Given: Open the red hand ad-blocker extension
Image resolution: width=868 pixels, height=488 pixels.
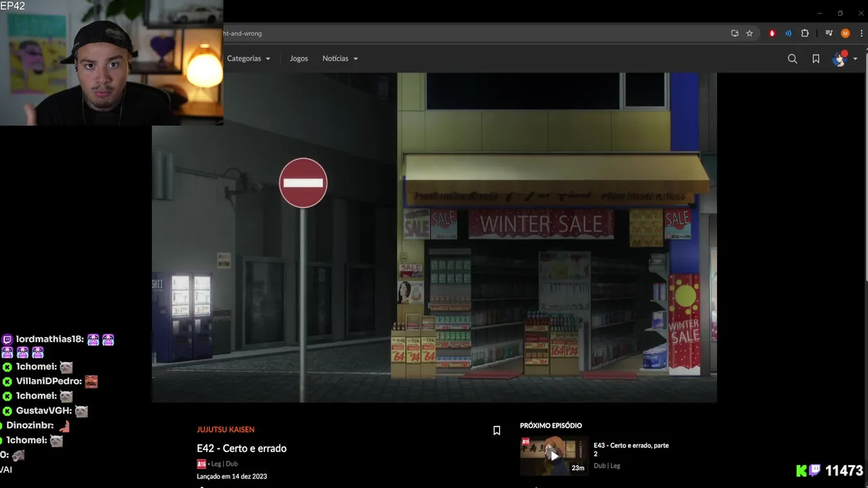Looking at the screenshot, I should [x=772, y=33].
